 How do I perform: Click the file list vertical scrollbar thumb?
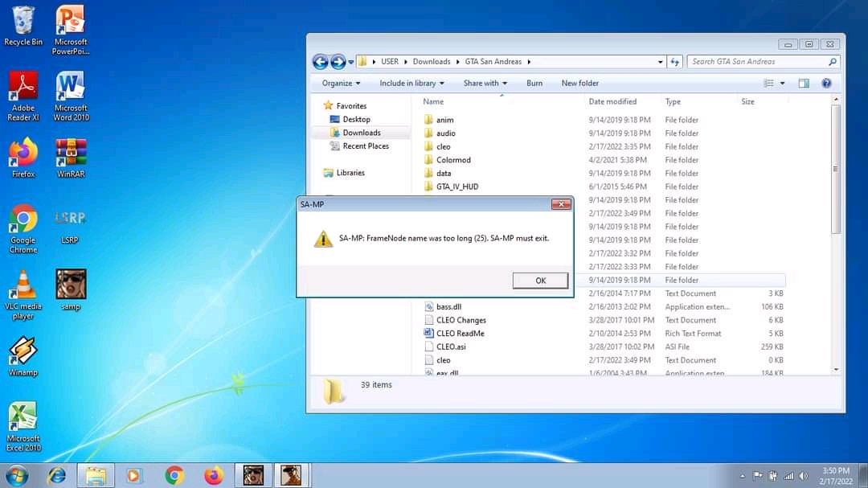pyautogui.click(x=835, y=169)
